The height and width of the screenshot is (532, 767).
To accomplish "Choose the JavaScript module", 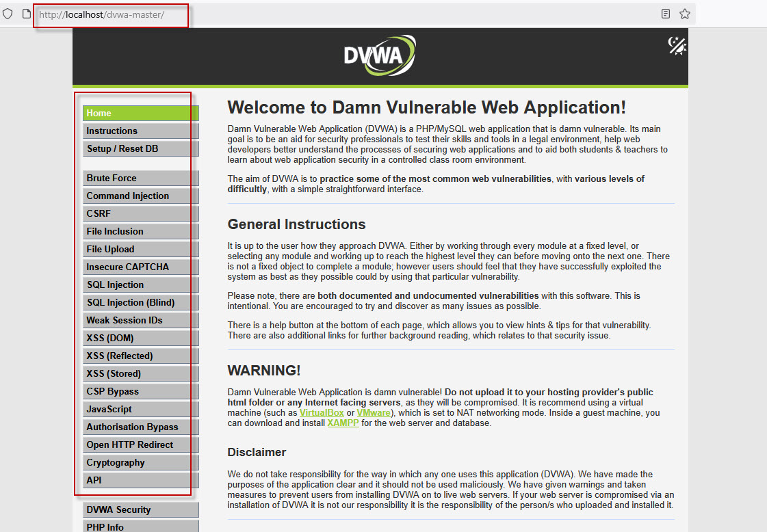I will point(141,410).
